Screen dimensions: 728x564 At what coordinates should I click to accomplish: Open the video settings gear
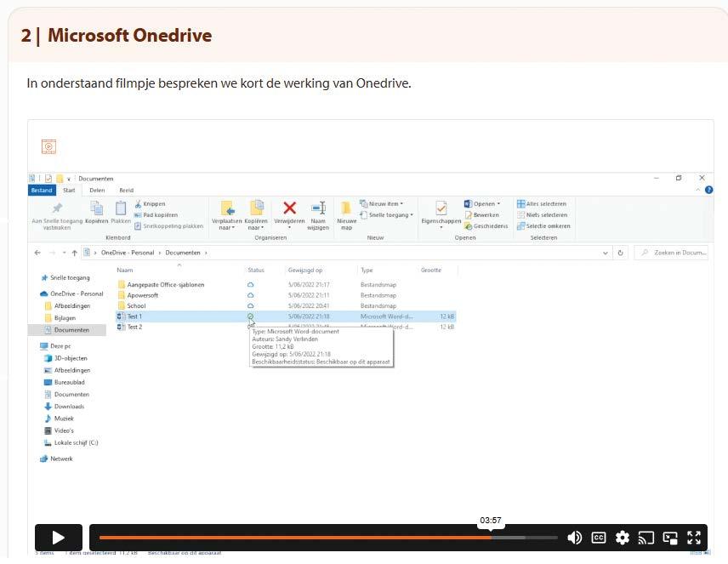[x=623, y=538]
